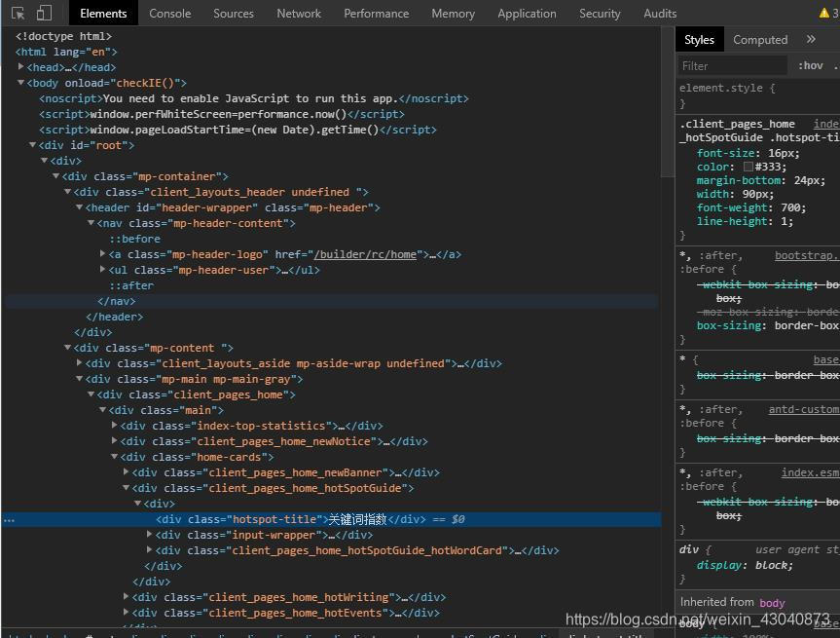Image resolution: width=840 pixels, height=638 pixels.
Task: Expand the index-top-statistics div
Action: (114, 425)
